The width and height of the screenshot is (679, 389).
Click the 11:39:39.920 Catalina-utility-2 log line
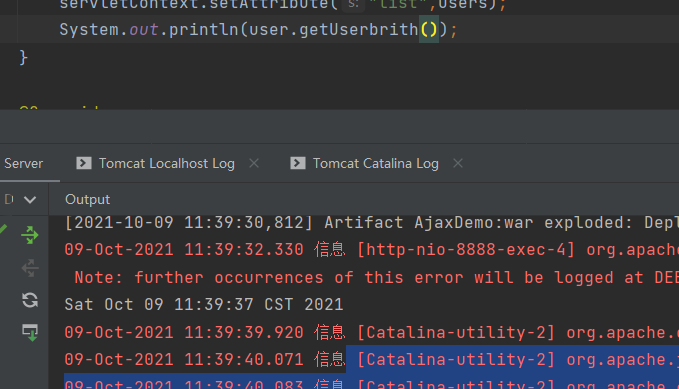point(372,332)
